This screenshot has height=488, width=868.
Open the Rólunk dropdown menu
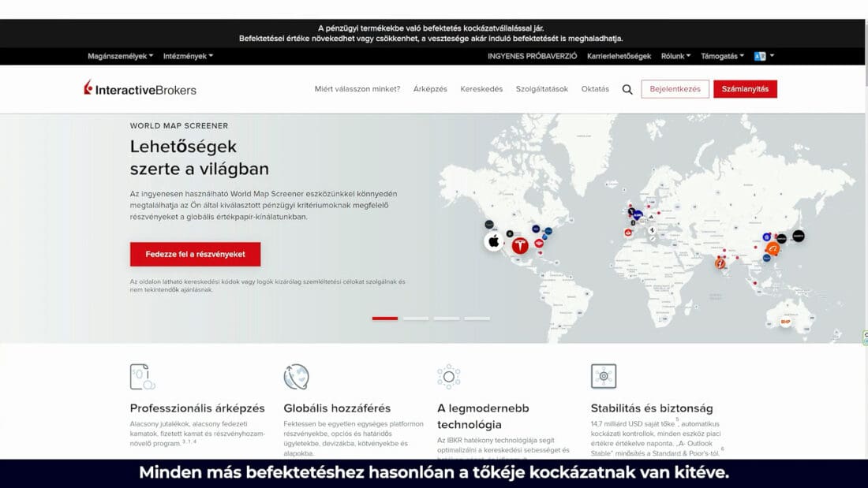[x=675, y=56]
